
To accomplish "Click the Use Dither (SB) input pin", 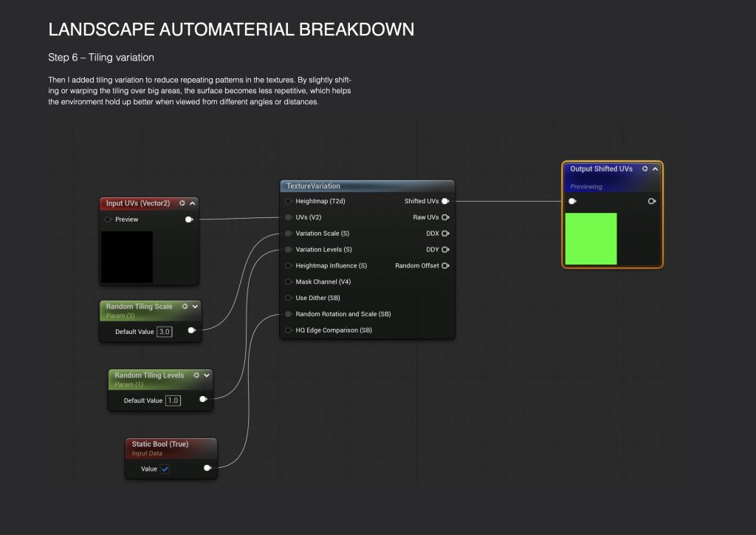I will [289, 298].
